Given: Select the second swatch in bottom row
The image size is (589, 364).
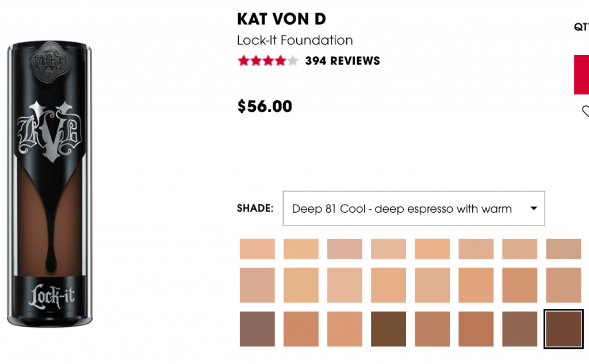Looking at the screenshot, I should (301, 329).
